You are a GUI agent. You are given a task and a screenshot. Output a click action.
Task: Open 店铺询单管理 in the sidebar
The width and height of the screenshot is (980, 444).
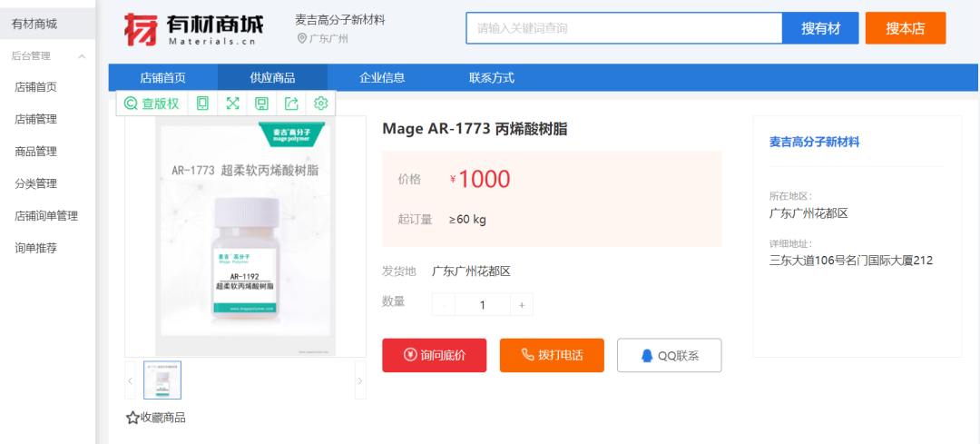47,216
